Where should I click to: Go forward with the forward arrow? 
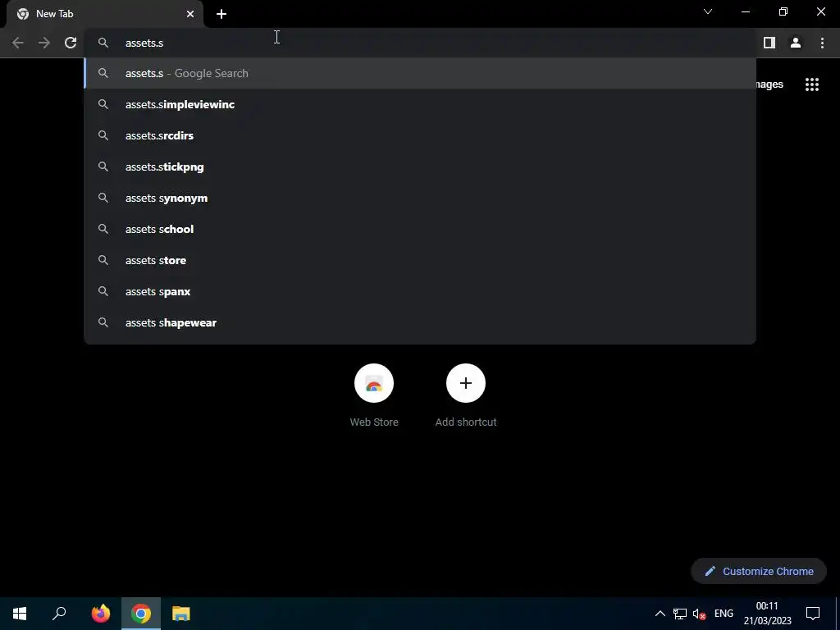click(x=44, y=43)
